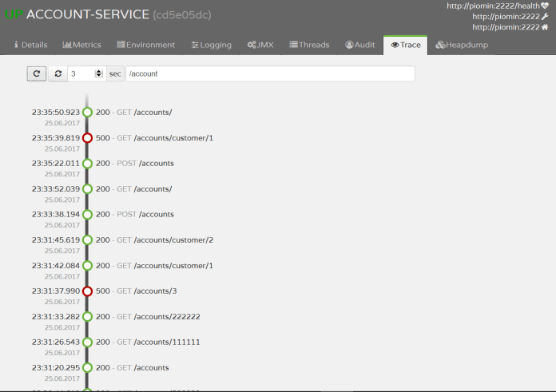Switch to the Threads tab
Image resolution: width=556 pixels, height=392 pixels.
309,45
